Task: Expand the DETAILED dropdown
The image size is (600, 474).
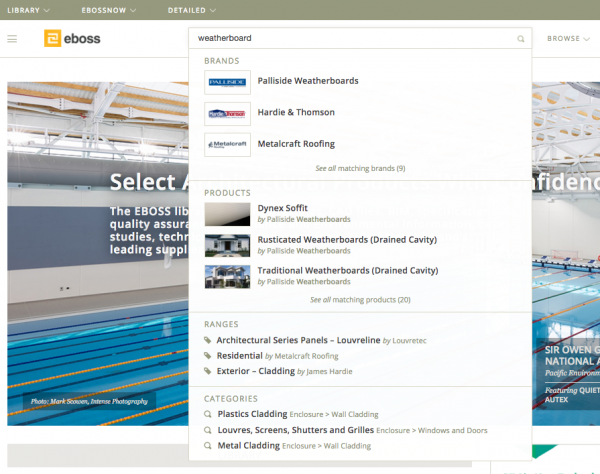Action: [192, 10]
